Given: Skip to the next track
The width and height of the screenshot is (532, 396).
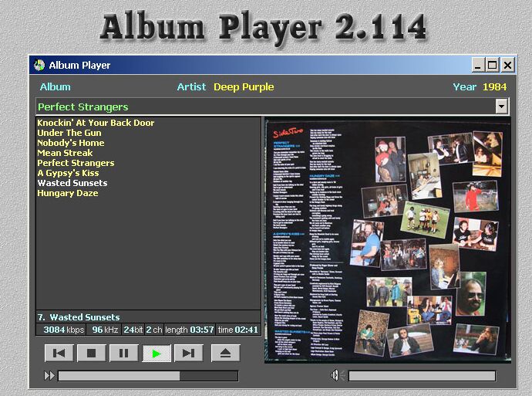Looking at the screenshot, I should [188, 354].
